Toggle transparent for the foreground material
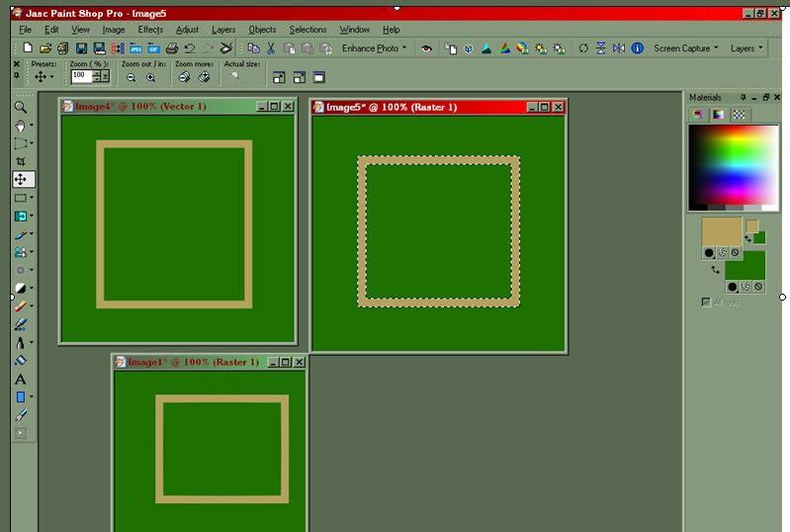This screenshot has height=532, width=790. point(735,253)
